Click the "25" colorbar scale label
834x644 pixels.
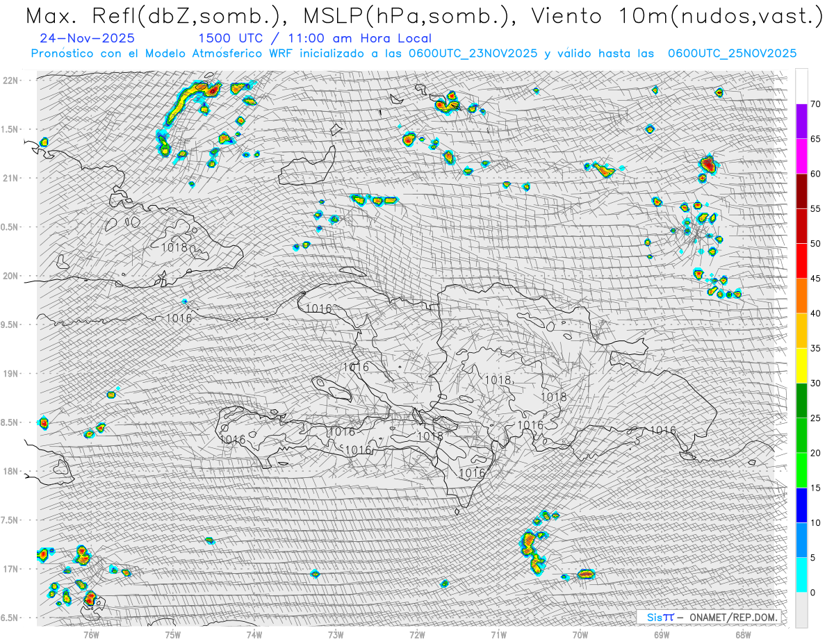816,418
